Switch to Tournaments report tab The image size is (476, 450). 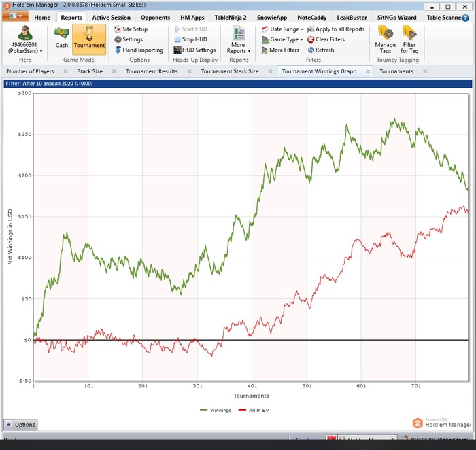(396, 71)
